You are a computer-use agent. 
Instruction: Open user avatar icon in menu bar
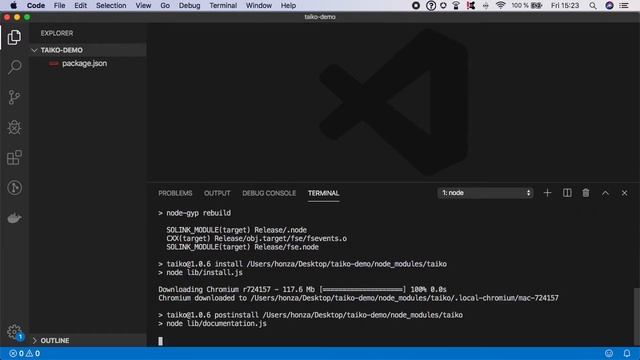(x=609, y=6)
